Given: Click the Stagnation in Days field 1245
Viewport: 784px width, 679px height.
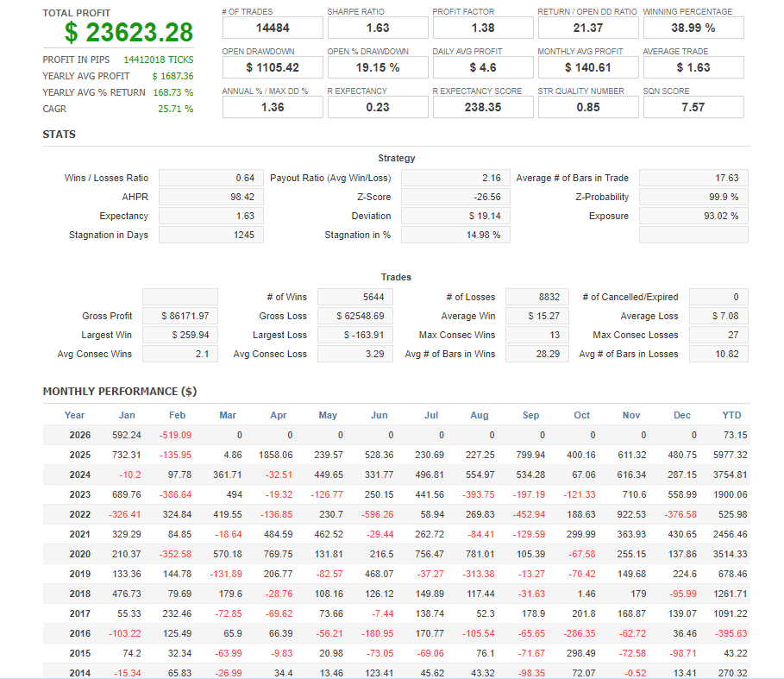Looking at the screenshot, I should point(211,235).
